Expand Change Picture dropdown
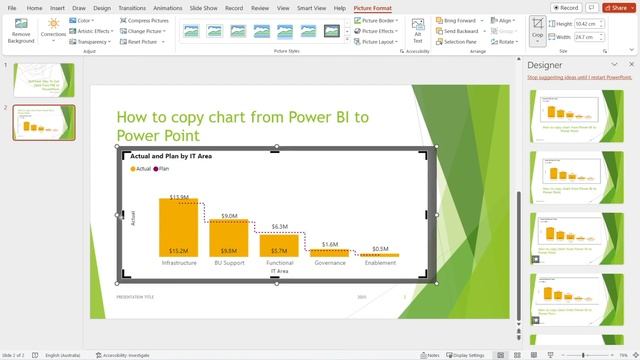 (164, 31)
